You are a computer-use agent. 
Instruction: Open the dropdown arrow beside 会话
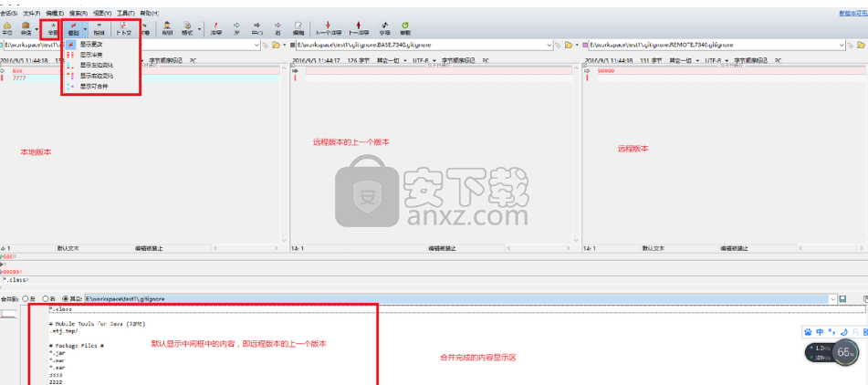[x=37, y=29]
